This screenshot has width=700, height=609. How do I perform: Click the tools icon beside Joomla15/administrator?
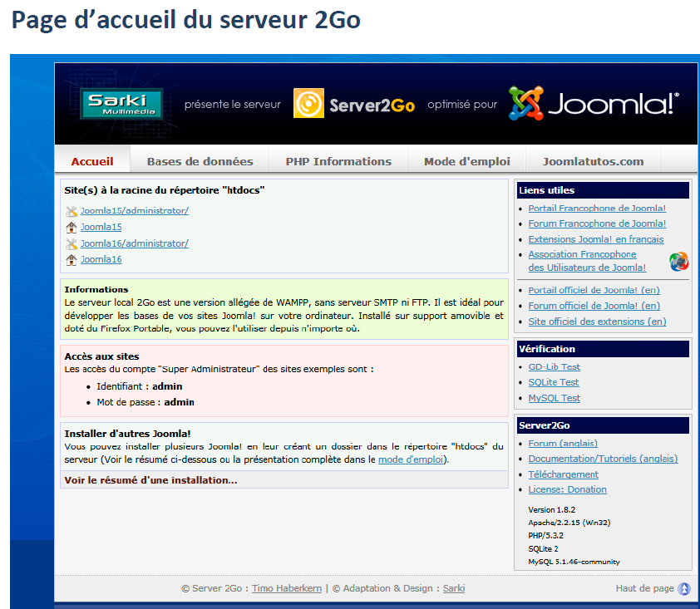71,211
